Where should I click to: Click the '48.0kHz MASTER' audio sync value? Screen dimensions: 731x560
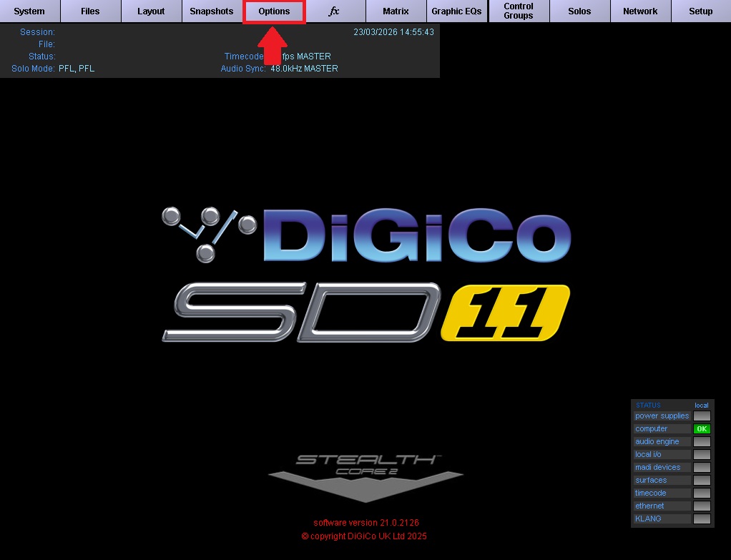304,69
